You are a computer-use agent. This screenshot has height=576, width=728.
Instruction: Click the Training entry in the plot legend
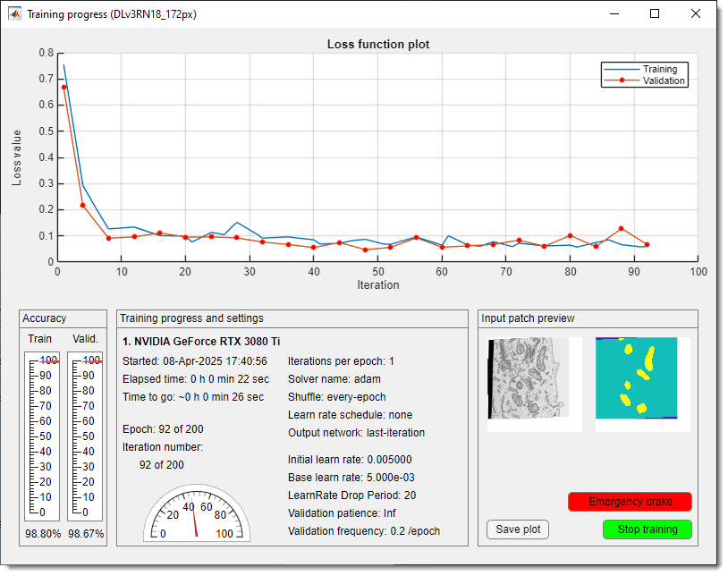(x=659, y=69)
